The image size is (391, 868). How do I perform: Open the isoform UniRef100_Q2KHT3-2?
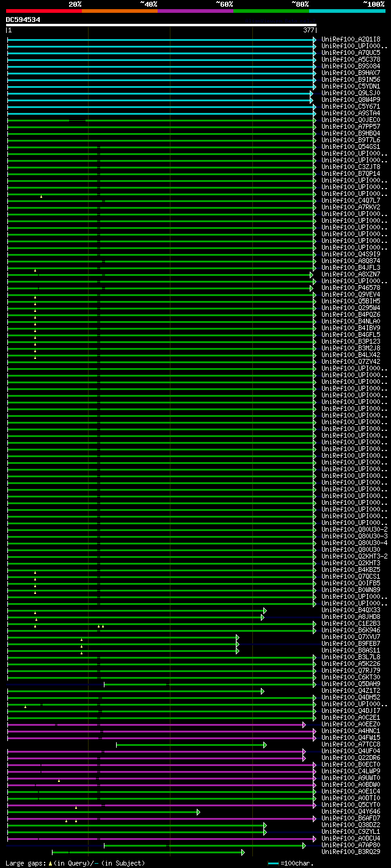354,556
